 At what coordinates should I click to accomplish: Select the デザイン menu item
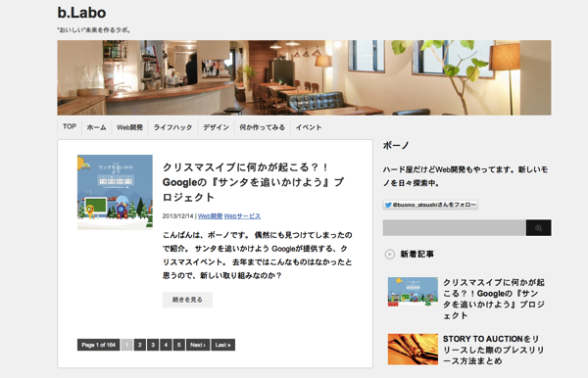tap(216, 127)
